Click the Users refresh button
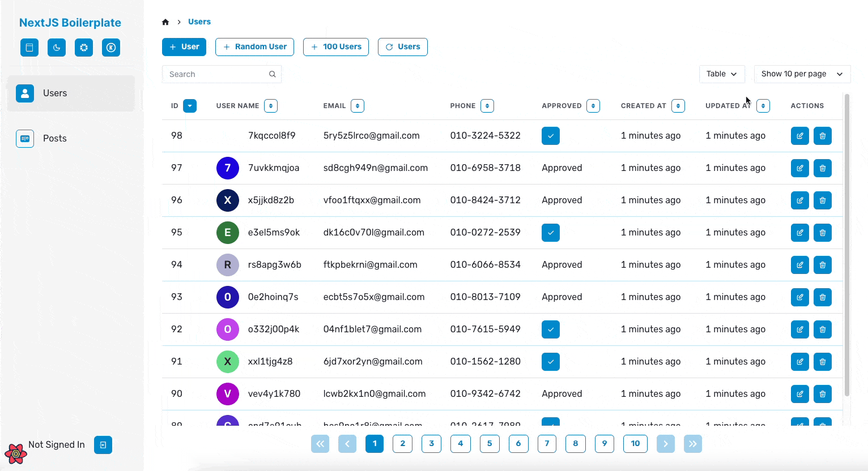 pos(403,47)
